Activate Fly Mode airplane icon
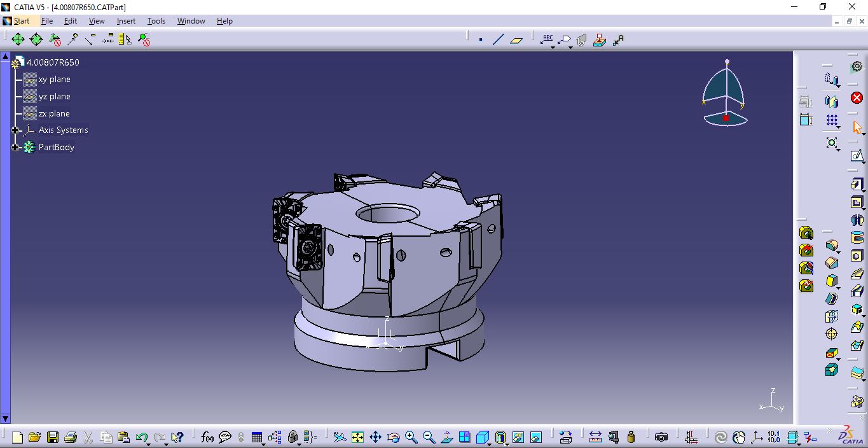 point(340,437)
